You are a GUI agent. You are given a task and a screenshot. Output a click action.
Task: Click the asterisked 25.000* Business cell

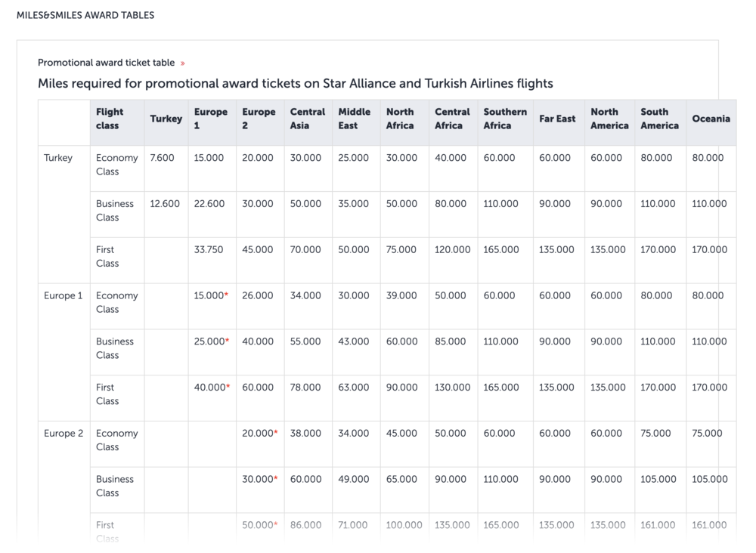(212, 341)
